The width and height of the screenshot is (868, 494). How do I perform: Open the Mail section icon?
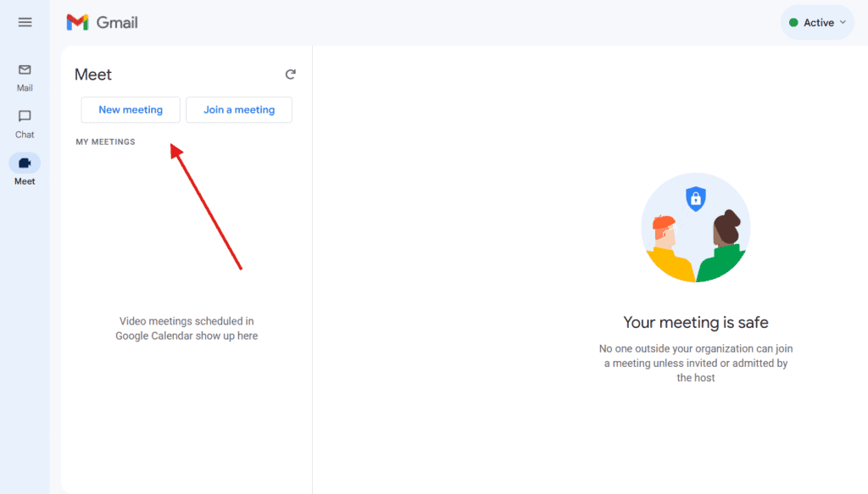click(x=25, y=69)
